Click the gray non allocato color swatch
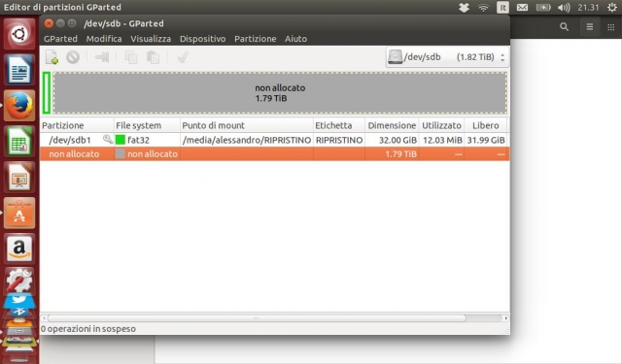This screenshot has height=364, width=622. coord(121,153)
